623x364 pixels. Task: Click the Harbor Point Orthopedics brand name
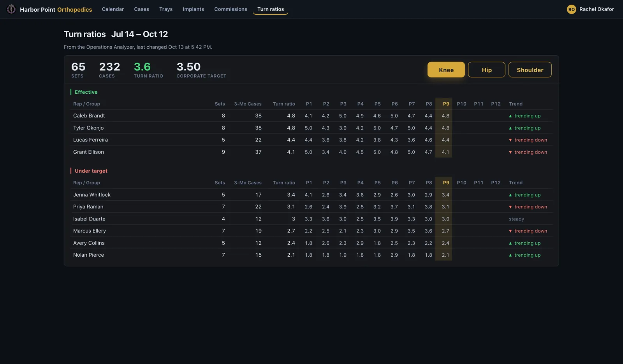click(56, 9)
